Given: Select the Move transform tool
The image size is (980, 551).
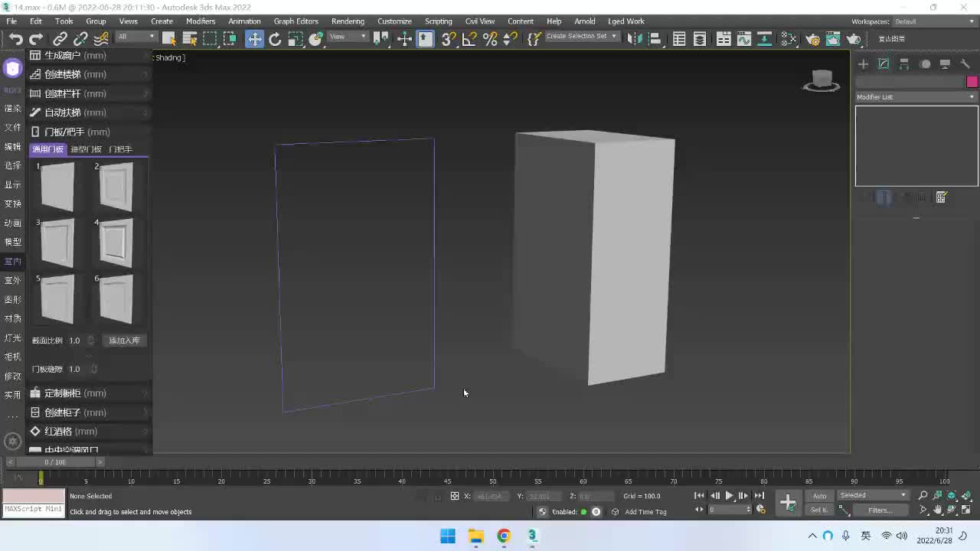Looking at the screenshot, I should pyautogui.click(x=254, y=39).
